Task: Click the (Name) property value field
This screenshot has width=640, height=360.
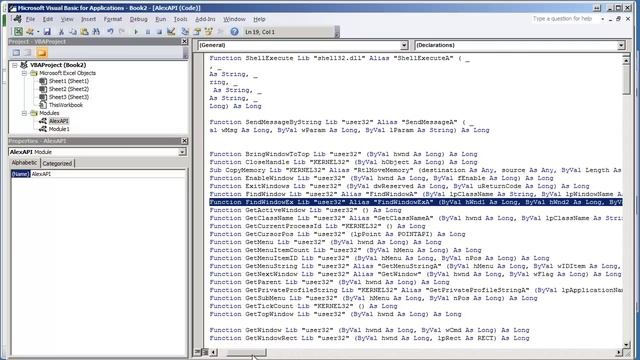Action: pyautogui.click(x=108, y=174)
